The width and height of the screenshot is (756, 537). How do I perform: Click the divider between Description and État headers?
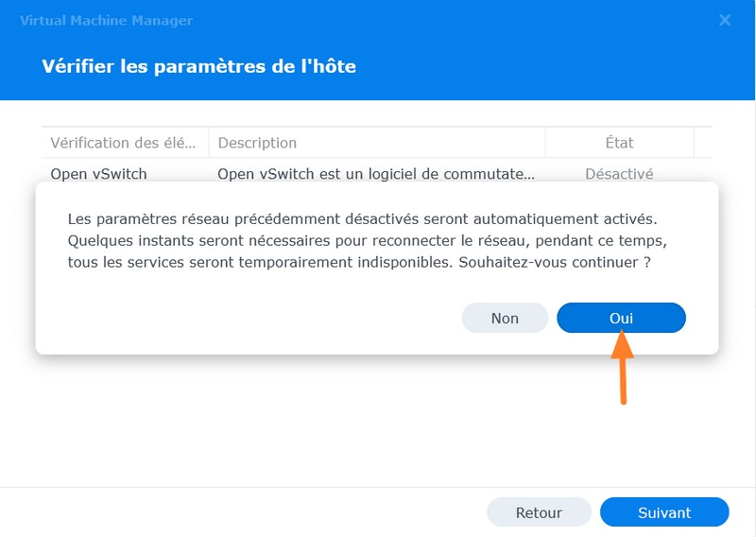coord(545,143)
